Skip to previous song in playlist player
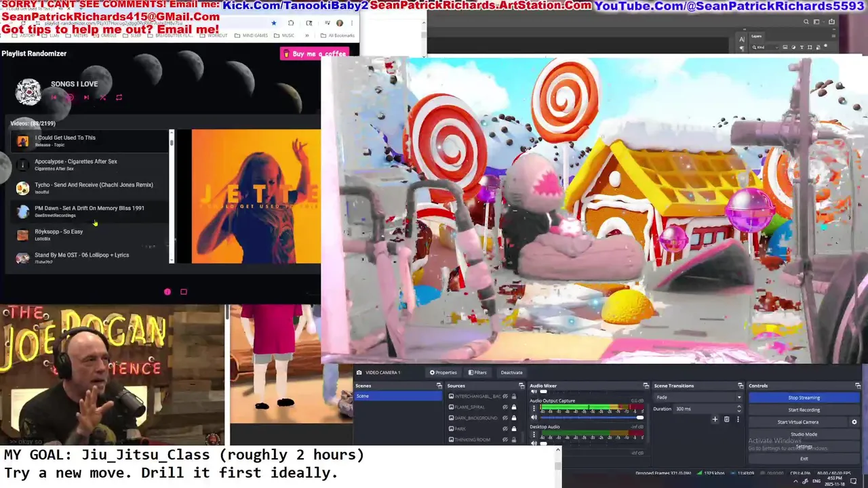The image size is (868, 488). [x=54, y=98]
